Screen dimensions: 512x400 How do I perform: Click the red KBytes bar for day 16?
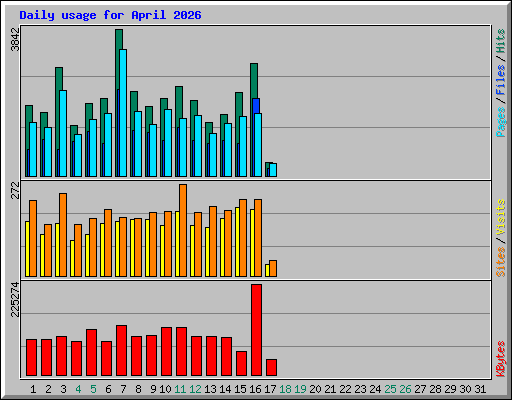(256, 330)
